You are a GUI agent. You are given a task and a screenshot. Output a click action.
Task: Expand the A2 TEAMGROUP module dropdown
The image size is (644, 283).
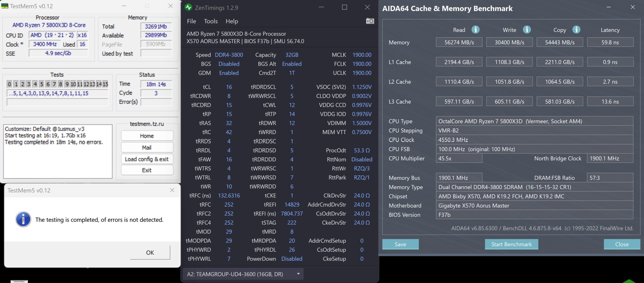[x=298, y=274]
